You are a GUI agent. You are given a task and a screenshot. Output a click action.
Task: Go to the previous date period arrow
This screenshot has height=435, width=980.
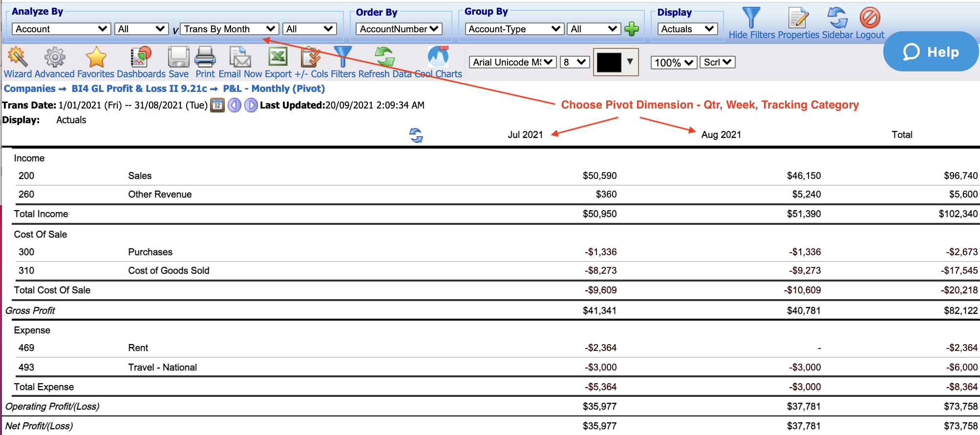234,105
